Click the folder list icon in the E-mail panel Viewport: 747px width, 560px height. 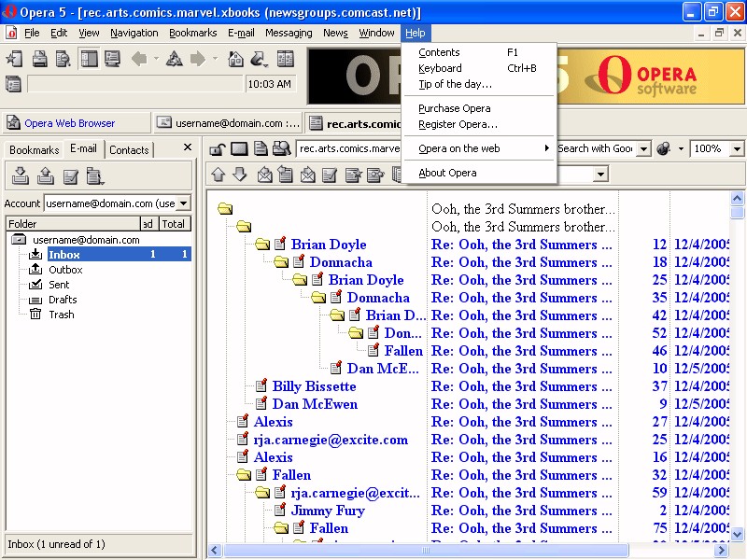(95, 176)
